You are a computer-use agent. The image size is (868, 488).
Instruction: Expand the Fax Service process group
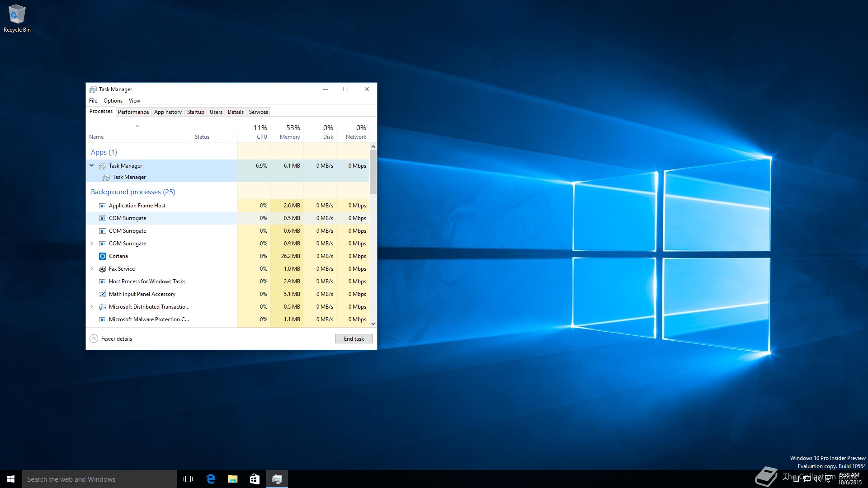click(92, 269)
